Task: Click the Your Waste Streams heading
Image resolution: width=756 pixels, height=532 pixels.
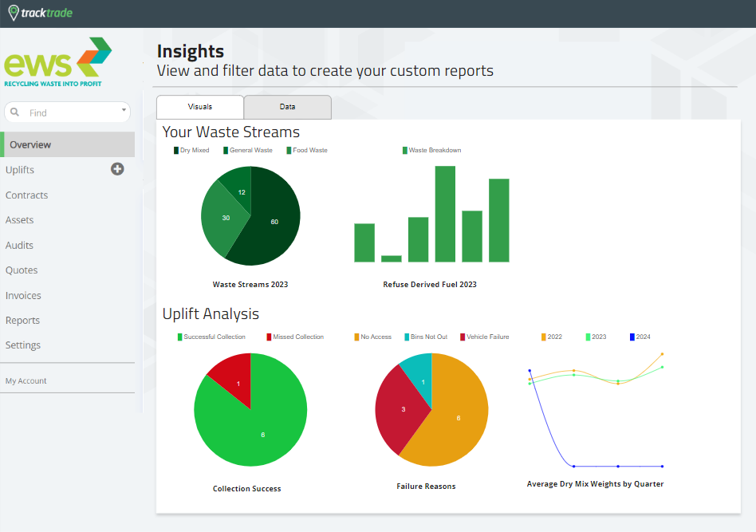Action: pos(231,132)
